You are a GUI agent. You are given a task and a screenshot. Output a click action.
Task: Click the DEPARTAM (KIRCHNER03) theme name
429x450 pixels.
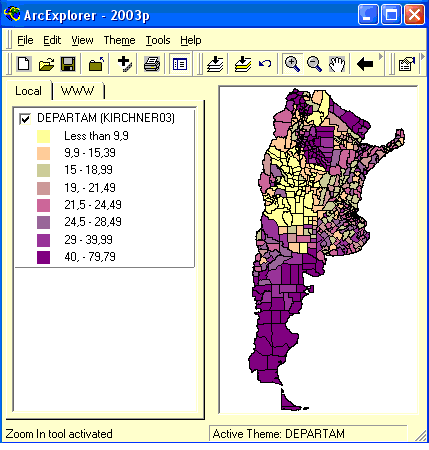(106, 118)
